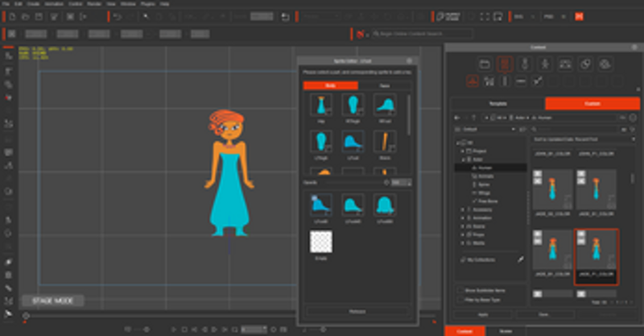This screenshot has width=644, height=336.
Task: Select the Animation figure category icon
Action: [545, 64]
